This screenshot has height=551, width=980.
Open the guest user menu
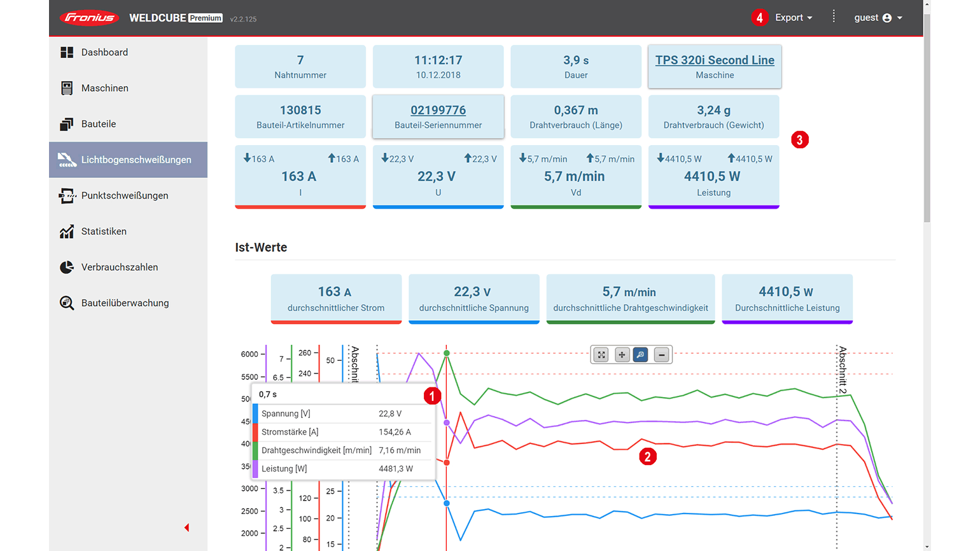tap(878, 18)
